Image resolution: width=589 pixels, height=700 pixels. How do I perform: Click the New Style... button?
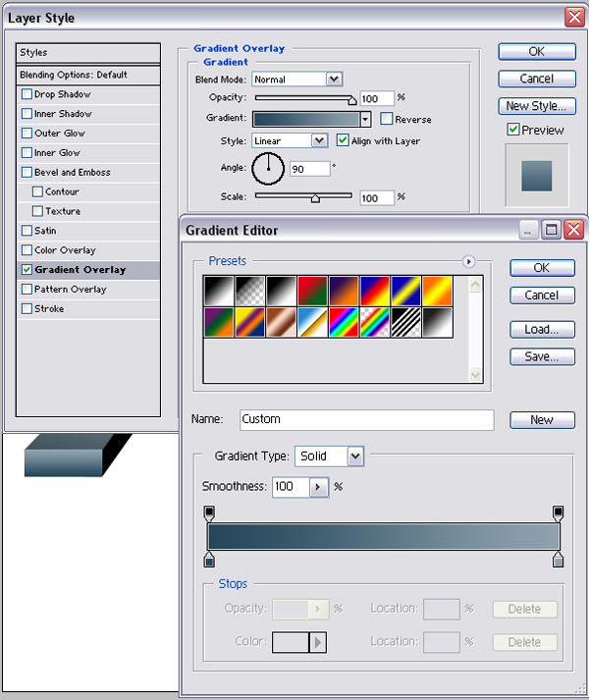537,106
